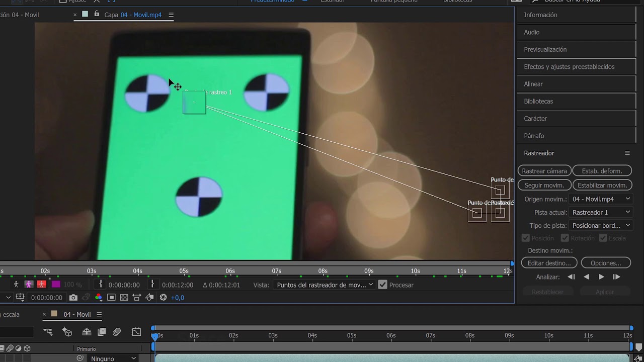Click the parent pick whip spiral icon
The width and height of the screenshot is (644, 362).
coord(80,358)
